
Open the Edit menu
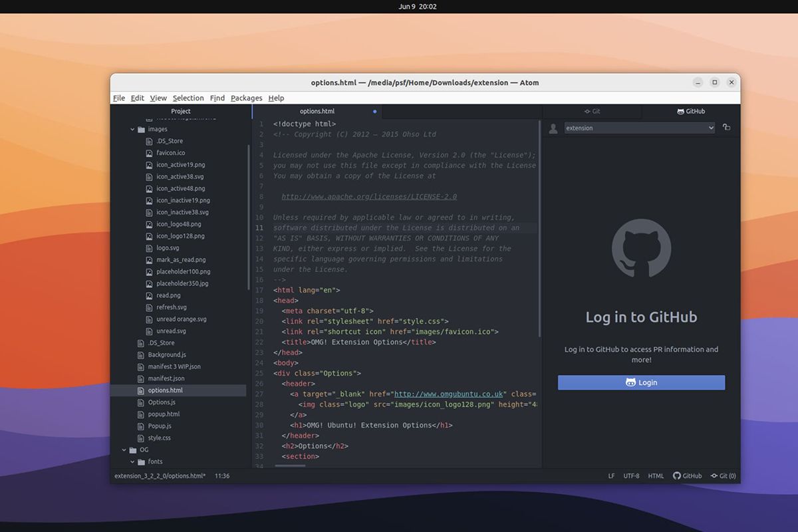pyautogui.click(x=137, y=98)
